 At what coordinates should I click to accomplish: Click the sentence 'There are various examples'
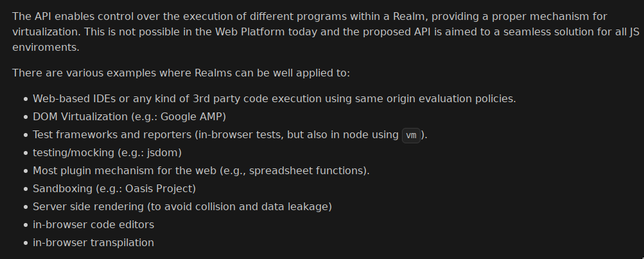tap(181, 73)
